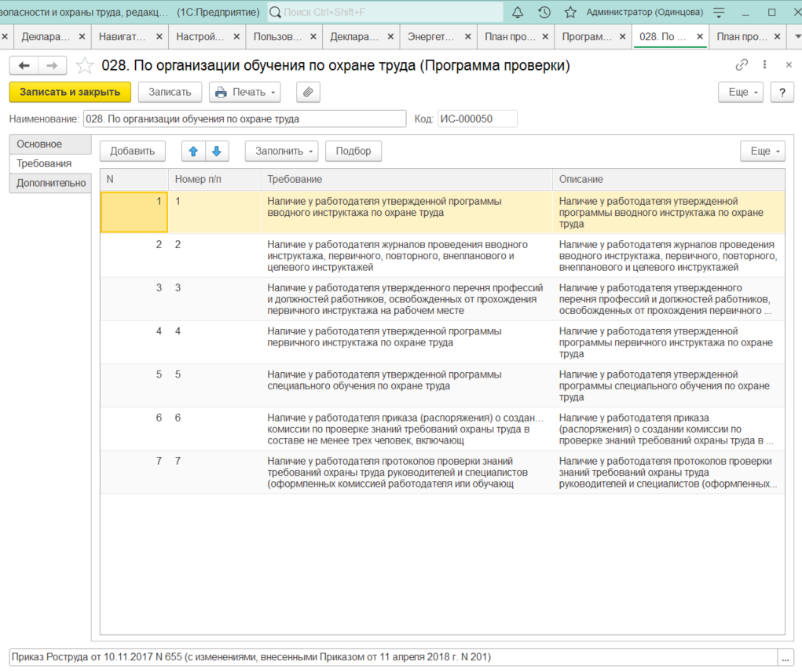This screenshot has height=672, width=802.
Task: Select row 6 приказа о комиссии requirement
Action: (442, 429)
